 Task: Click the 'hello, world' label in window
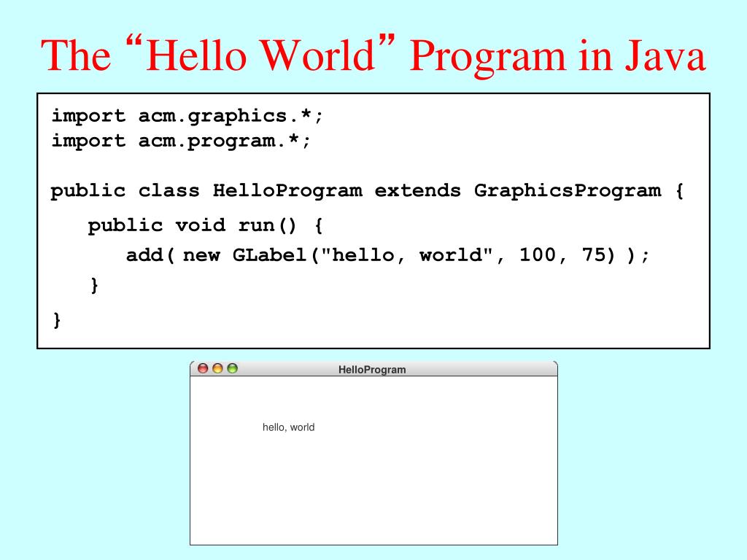[289, 427]
